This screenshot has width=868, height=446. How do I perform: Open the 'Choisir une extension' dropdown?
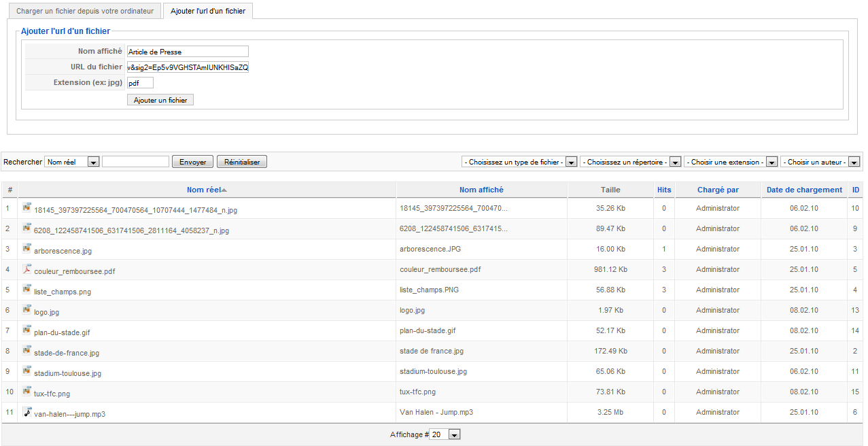click(x=731, y=162)
